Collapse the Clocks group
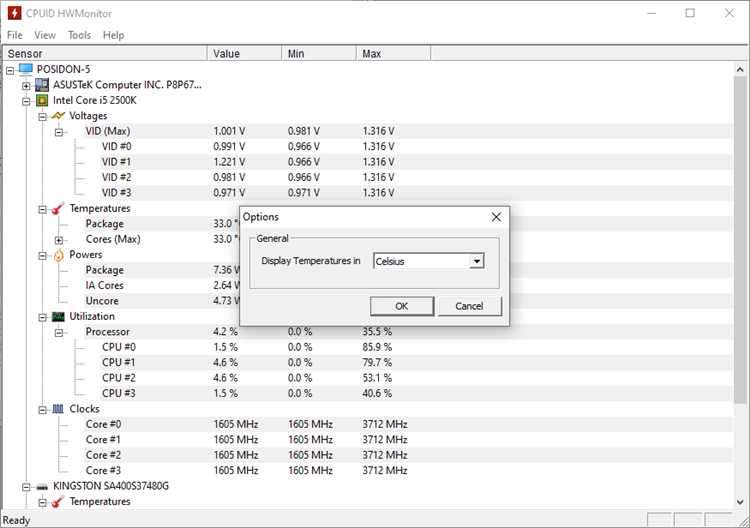 click(43, 410)
